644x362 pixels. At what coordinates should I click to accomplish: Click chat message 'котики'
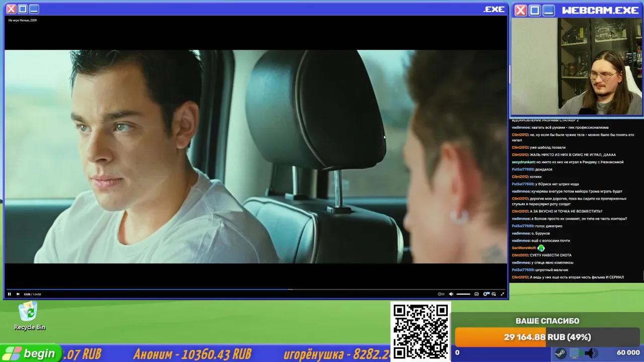pos(535,177)
